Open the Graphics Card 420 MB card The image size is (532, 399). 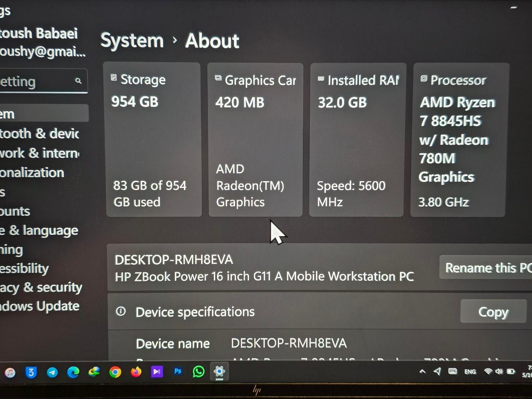(x=255, y=140)
